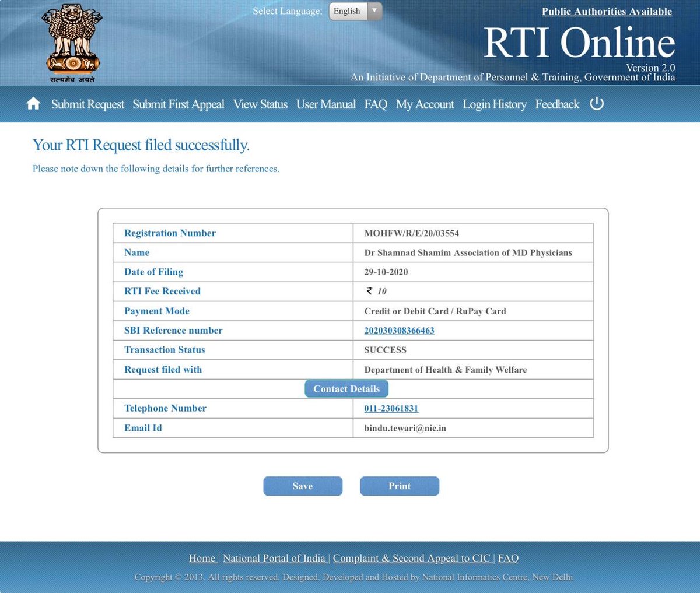Viewport: 700px width, 593px height.
Task: Click the RTI Online title
Action: click(x=579, y=43)
